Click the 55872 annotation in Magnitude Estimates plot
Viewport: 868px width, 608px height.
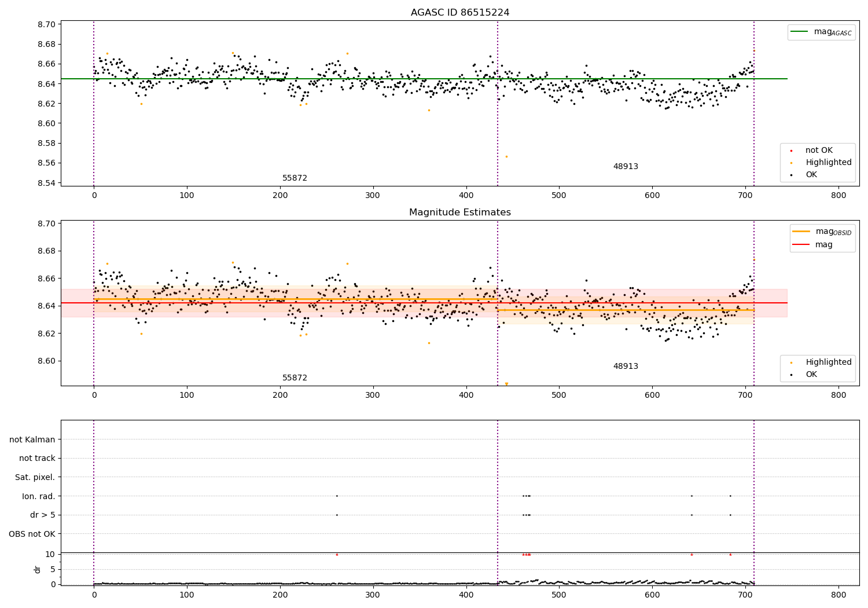[295, 378]
